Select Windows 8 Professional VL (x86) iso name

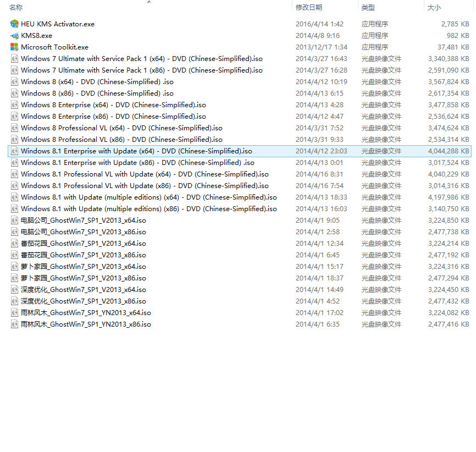click(x=121, y=140)
